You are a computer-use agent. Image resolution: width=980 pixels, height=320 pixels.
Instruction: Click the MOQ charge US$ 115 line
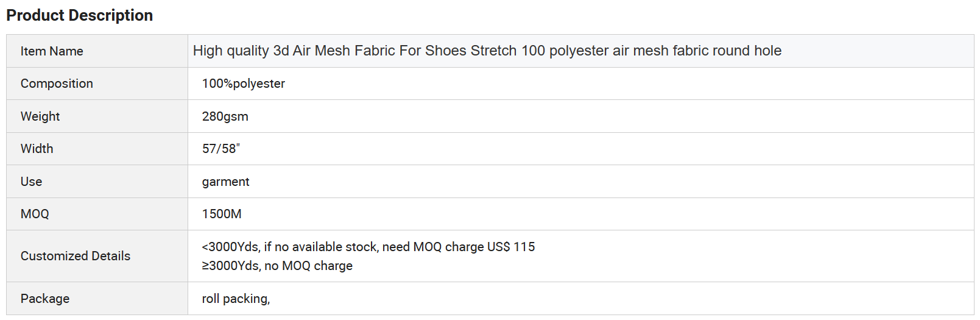coord(368,247)
